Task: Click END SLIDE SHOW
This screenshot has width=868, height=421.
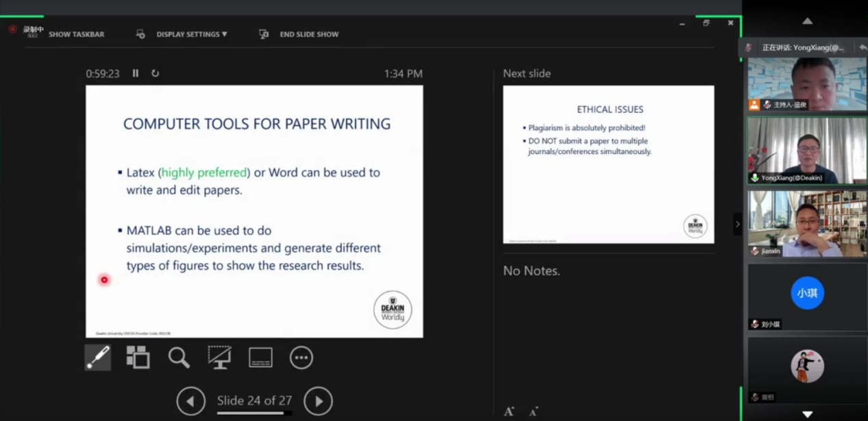Action: 309,34
